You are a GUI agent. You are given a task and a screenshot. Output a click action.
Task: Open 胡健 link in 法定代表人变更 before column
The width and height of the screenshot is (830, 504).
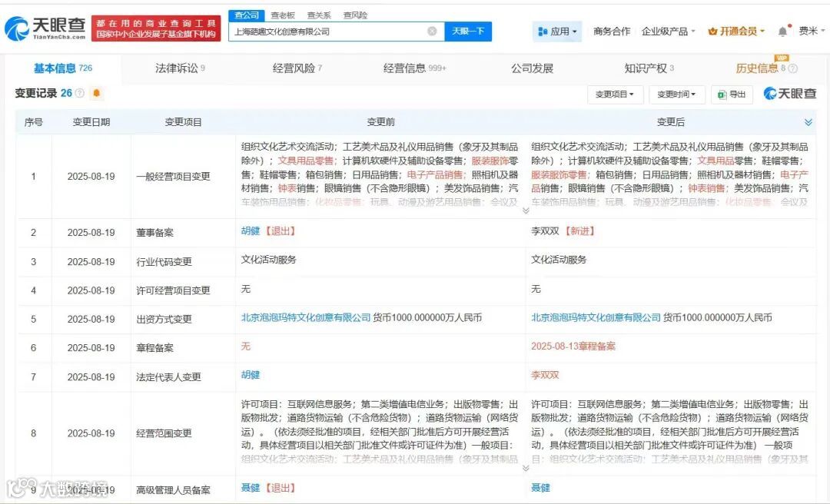point(251,375)
